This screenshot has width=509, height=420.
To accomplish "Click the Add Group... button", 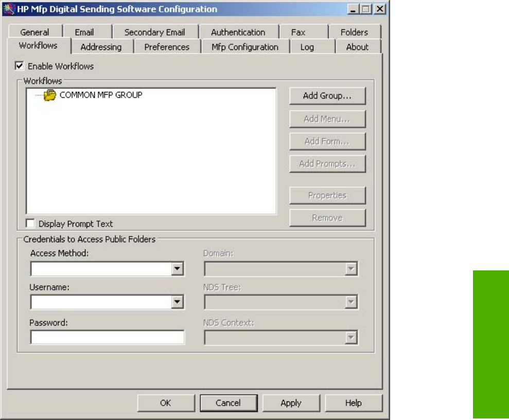I will coord(327,96).
